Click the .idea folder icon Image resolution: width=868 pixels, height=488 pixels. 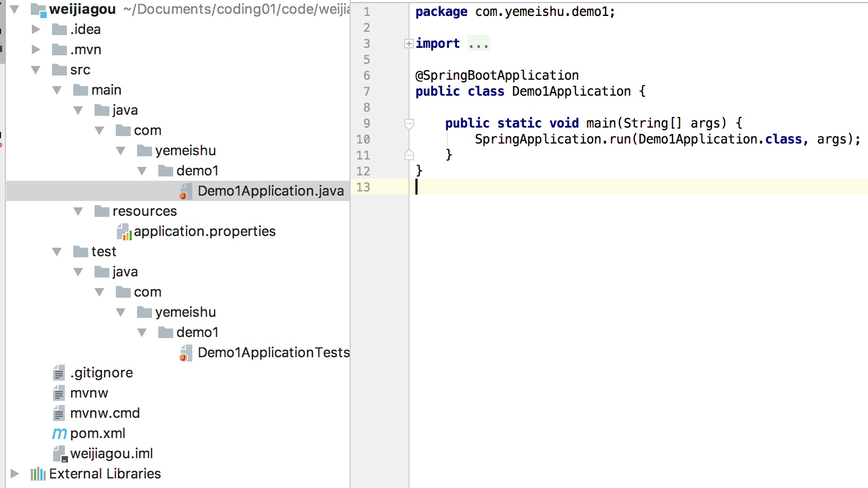point(59,29)
